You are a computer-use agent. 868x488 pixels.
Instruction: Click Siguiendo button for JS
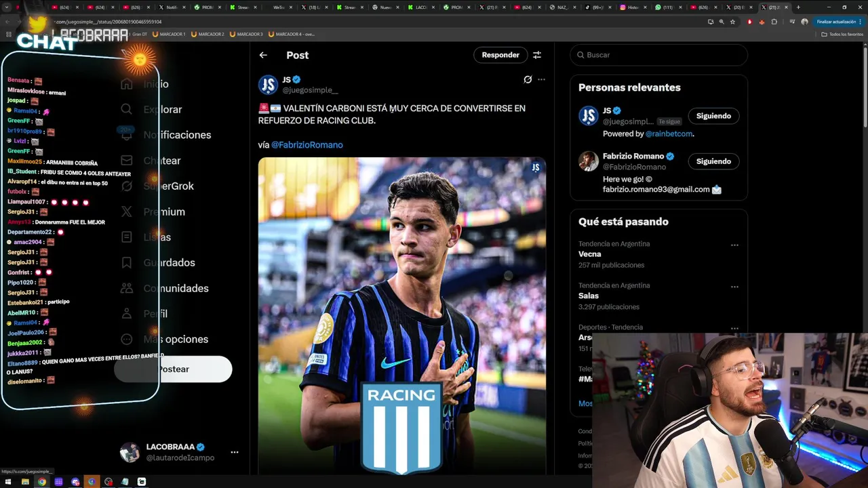713,116
